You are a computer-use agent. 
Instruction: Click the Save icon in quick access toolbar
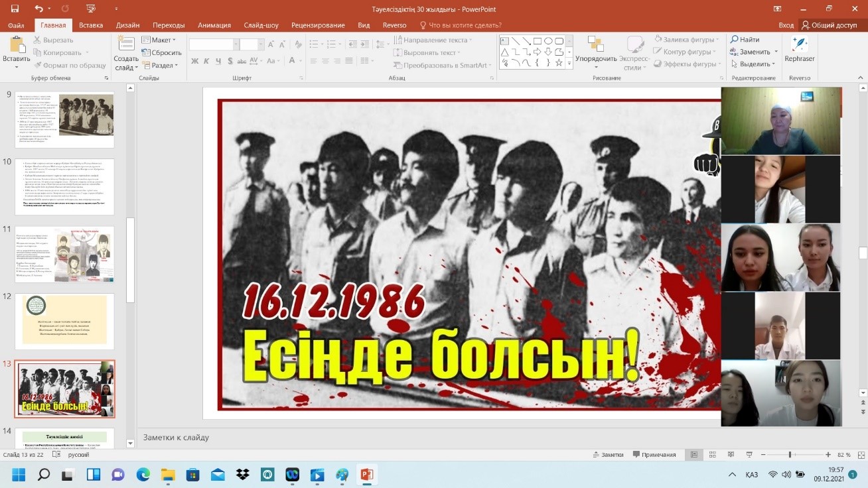click(x=15, y=9)
